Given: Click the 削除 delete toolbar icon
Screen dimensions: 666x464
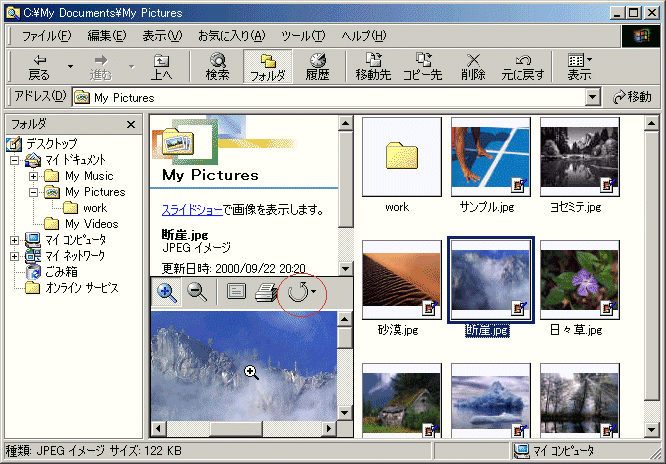Looking at the screenshot, I should pyautogui.click(x=474, y=67).
